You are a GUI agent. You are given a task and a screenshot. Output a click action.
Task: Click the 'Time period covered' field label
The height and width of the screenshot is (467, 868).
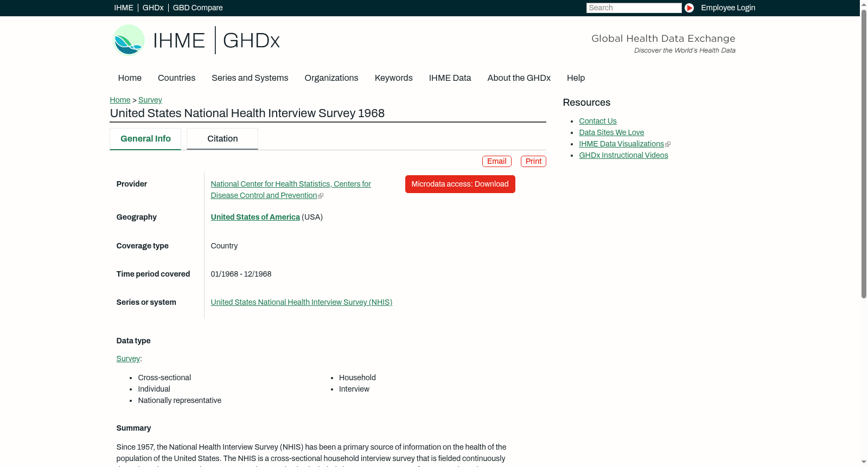(x=154, y=274)
